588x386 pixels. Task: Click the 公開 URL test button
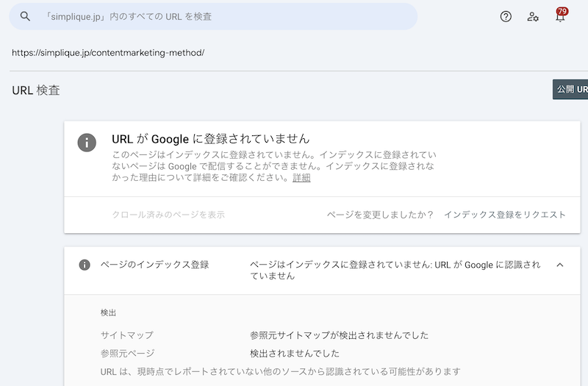click(x=570, y=89)
